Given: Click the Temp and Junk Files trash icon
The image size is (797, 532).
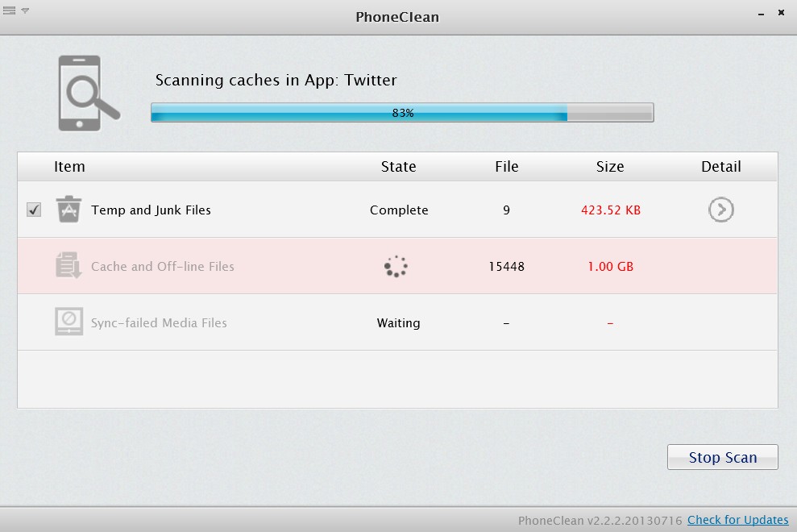Looking at the screenshot, I should (x=68, y=209).
